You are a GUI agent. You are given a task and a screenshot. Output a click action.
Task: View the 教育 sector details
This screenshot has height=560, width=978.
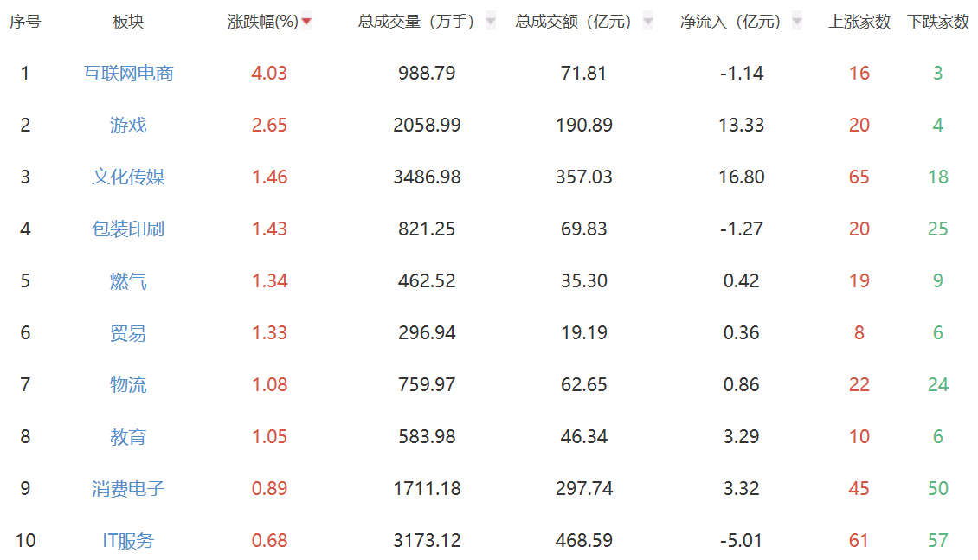(128, 437)
